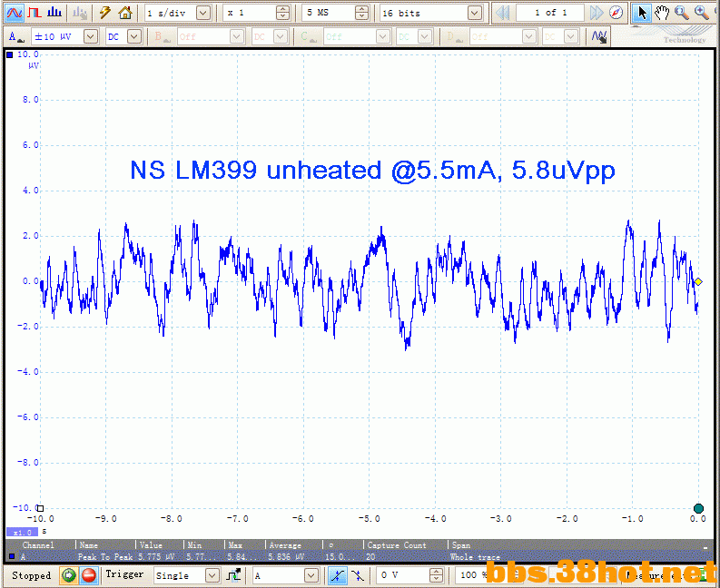Open advanced trigger settings icon
This screenshot has width=720, height=588.
point(233,575)
